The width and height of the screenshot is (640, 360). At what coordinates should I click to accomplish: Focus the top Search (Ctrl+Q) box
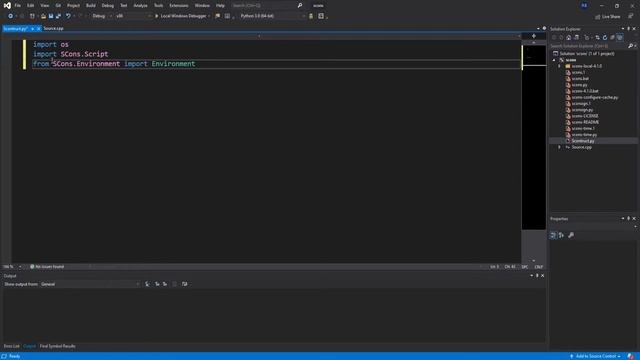(x=267, y=6)
